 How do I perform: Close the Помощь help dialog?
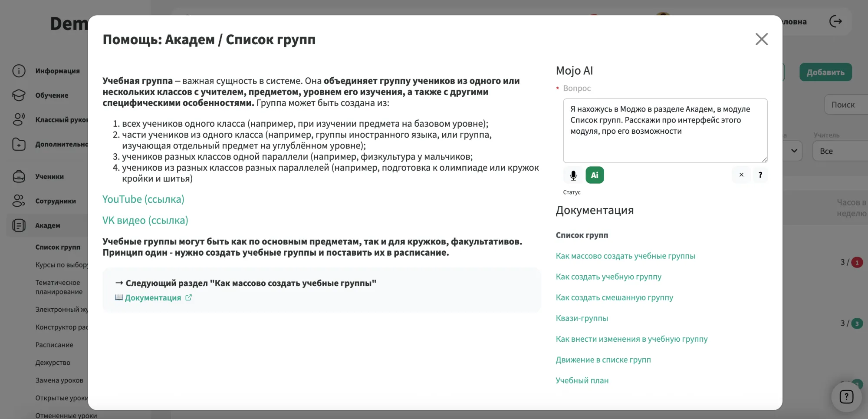pyautogui.click(x=762, y=39)
